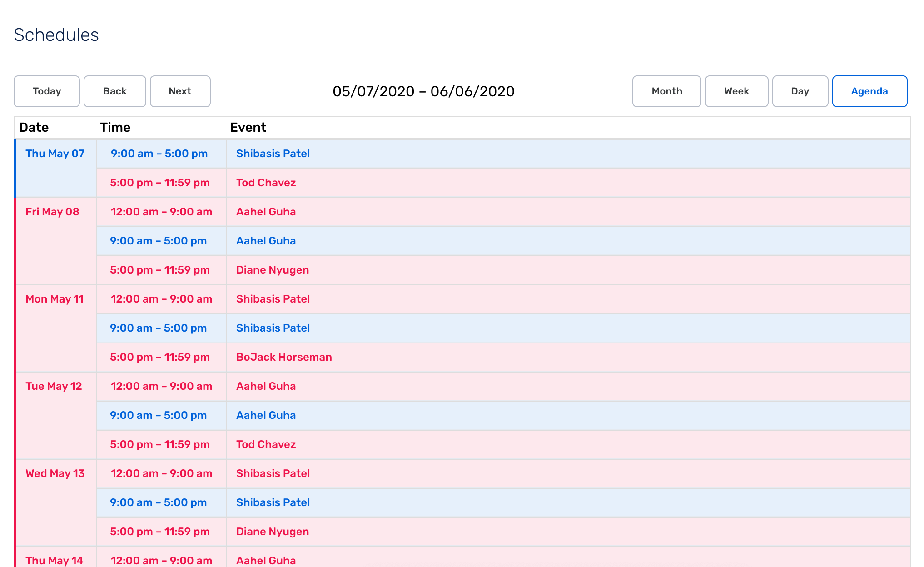Click 12:00 am – 9:00 am time on Wed May 13
The height and width of the screenshot is (567, 924).
coord(162,473)
